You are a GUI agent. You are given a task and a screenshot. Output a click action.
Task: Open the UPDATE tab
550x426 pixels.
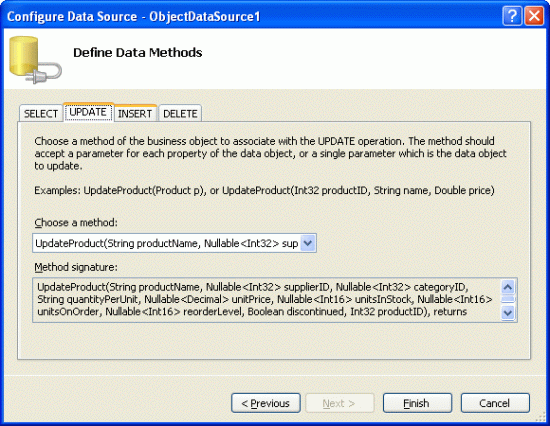[x=88, y=112]
